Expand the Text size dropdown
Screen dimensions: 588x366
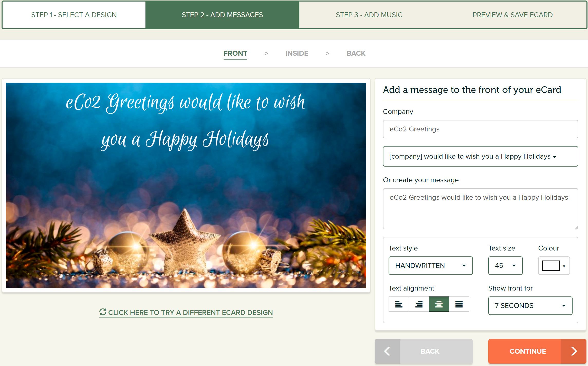[x=505, y=266]
